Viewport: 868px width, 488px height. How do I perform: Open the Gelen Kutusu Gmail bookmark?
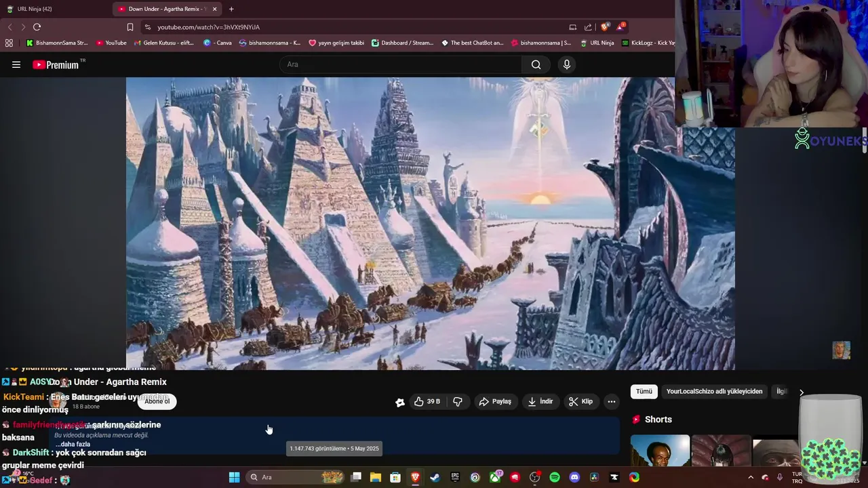(x=163, y=43)
